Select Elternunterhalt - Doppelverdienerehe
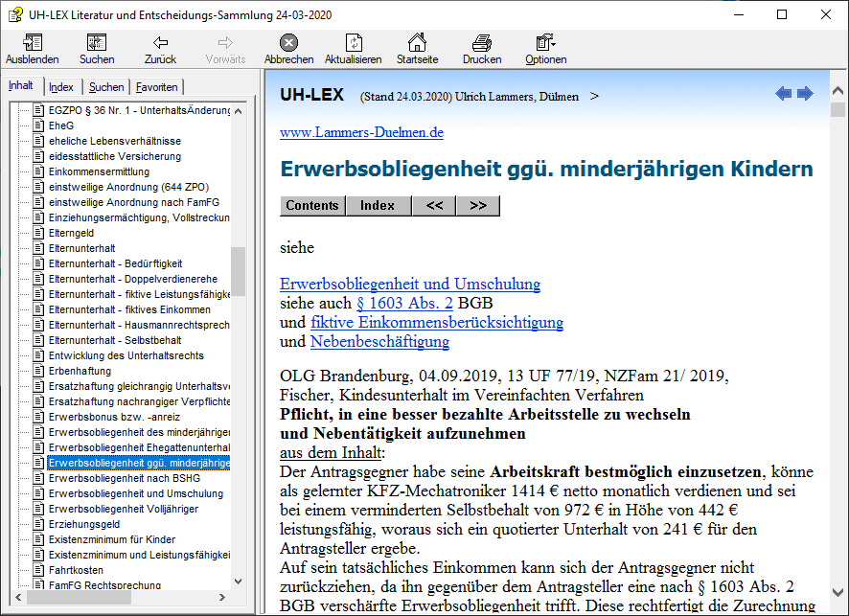 coord(133,279)
